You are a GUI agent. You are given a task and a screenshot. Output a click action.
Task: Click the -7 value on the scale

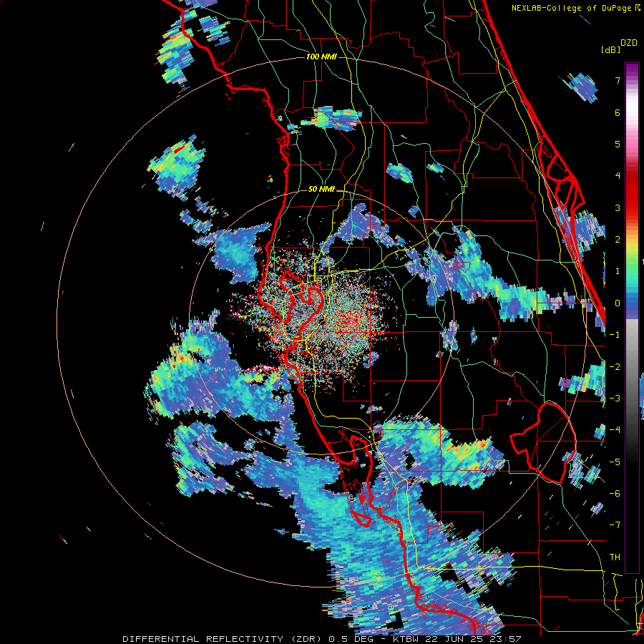pyautogui.click(x=615, y=525)
